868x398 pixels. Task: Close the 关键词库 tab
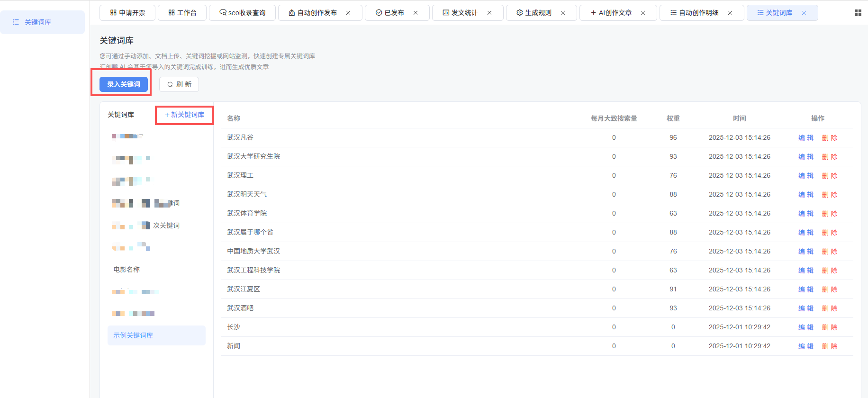[804, 13]
